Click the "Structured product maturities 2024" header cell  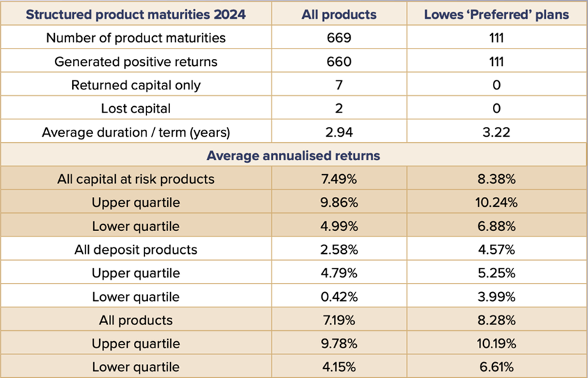pos(135,14)
